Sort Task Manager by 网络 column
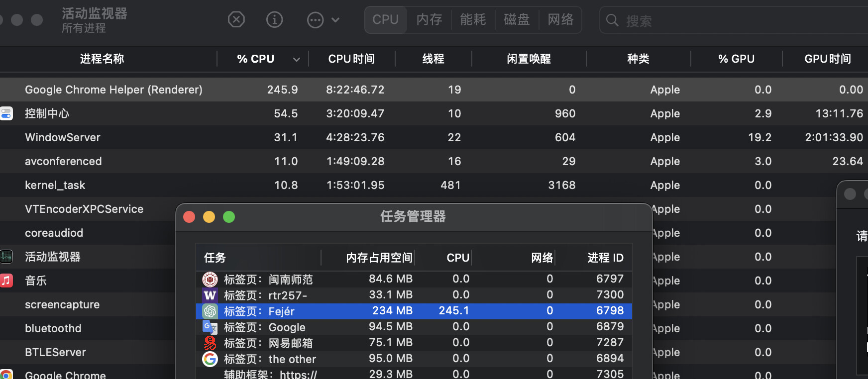Screen dimensions: 868x379 point(542,258)
